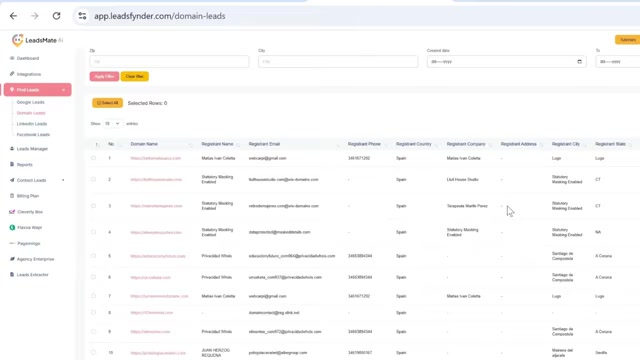640x360 pixels.
Task: Sort by the Registrant Email column arrows
Action: coord(338,144)
